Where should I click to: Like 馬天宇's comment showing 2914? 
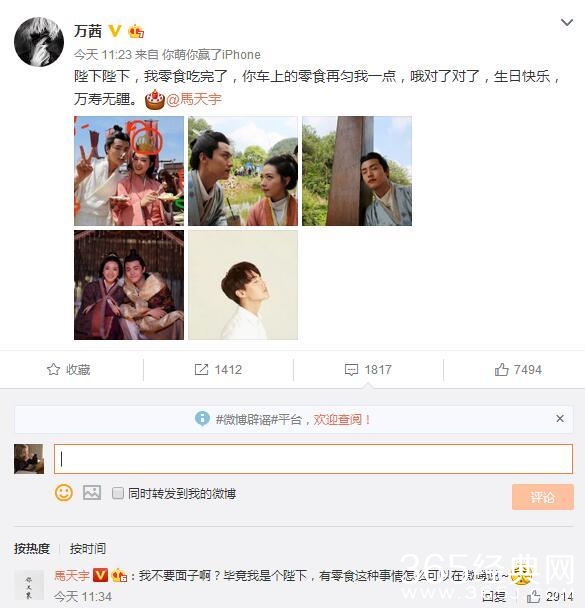[533, 596]
